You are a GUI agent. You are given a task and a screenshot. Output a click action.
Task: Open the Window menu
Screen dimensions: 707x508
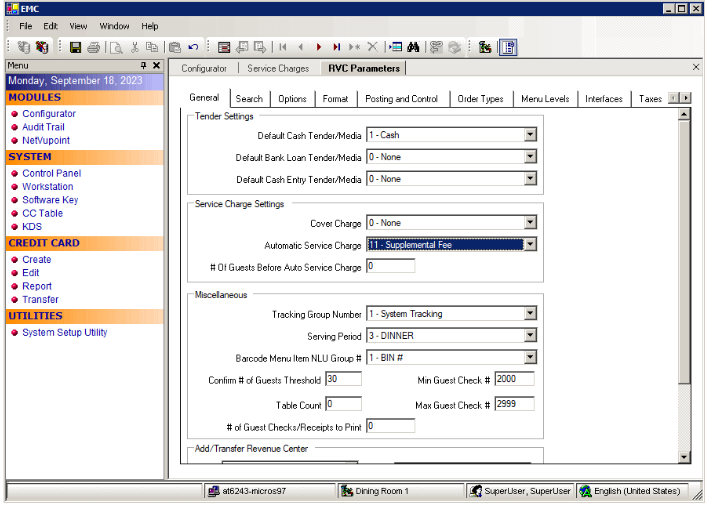pos(114,26)
